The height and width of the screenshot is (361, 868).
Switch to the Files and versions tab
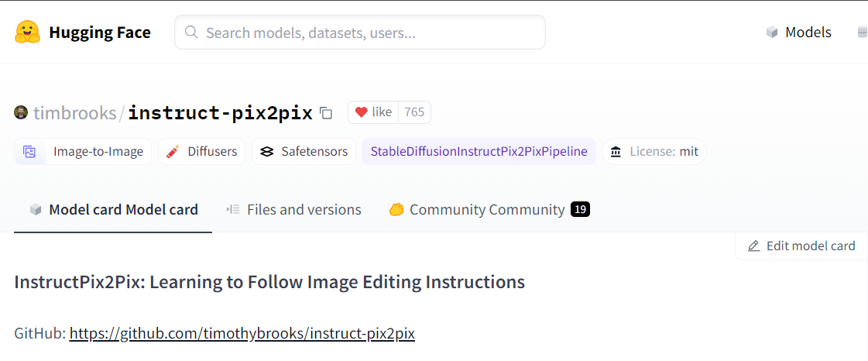[294, 210]
